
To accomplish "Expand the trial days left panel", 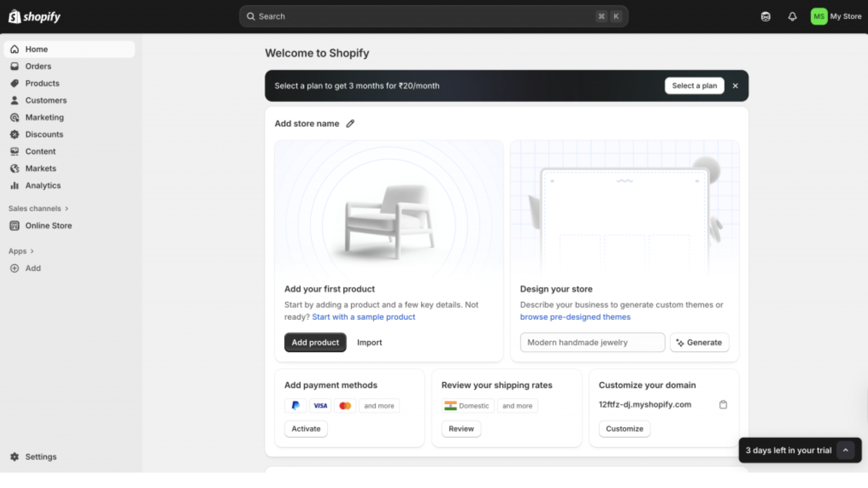I will (x=845, y=450).
